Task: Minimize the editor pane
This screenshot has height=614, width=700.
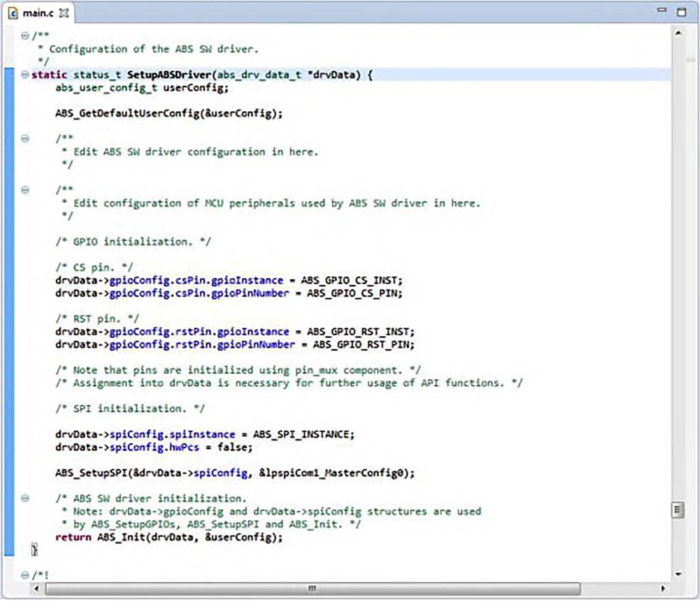Action: [x=662, y=10]
